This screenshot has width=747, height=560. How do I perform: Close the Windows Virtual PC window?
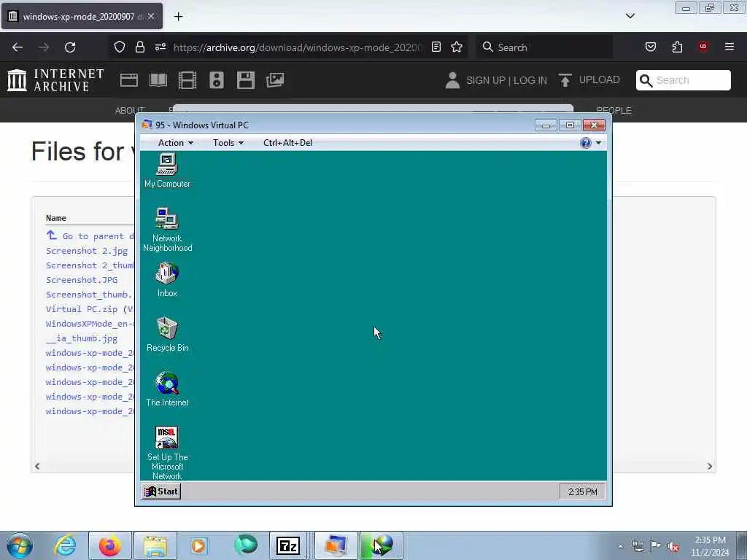(x=594, y=125)
